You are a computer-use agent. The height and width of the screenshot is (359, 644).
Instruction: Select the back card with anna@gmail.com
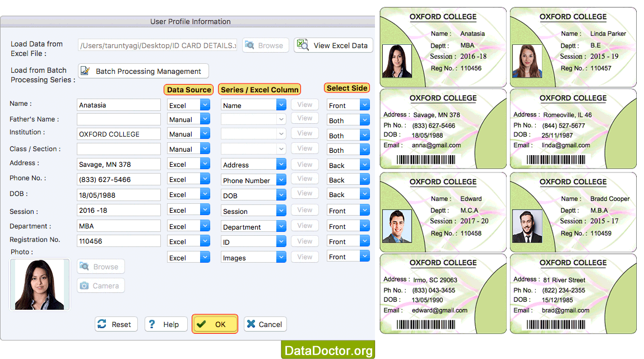(x=443, y=129)
